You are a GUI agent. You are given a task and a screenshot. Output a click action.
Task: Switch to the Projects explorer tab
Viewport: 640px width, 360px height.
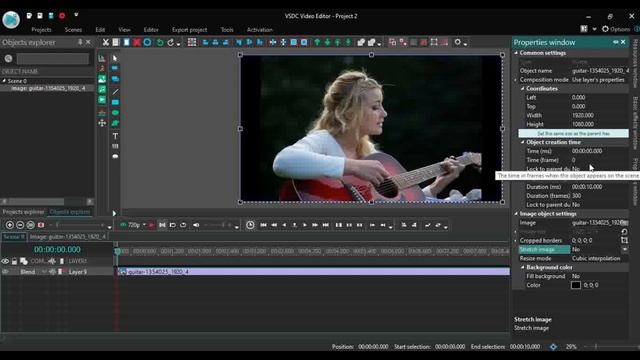tap(23, 212)
